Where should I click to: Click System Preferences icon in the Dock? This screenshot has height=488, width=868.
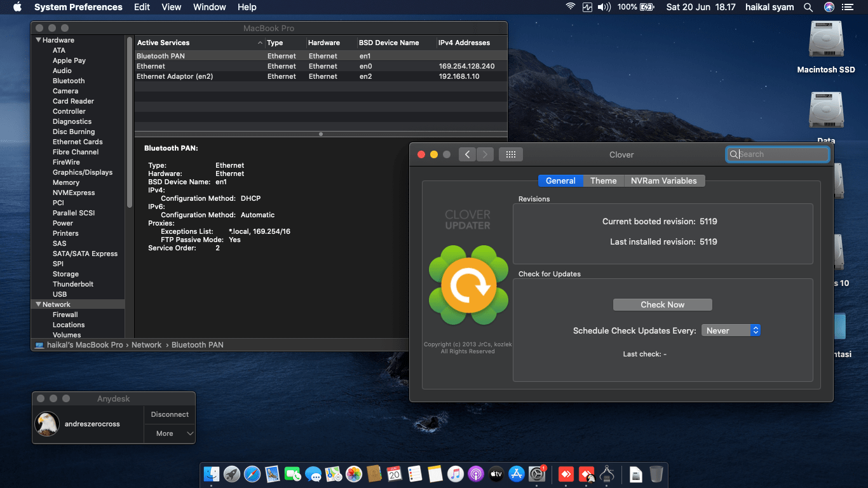[538, 474]
